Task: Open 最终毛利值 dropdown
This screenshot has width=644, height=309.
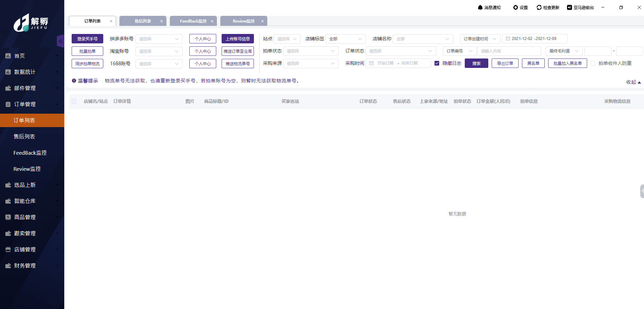Action: 564,51
